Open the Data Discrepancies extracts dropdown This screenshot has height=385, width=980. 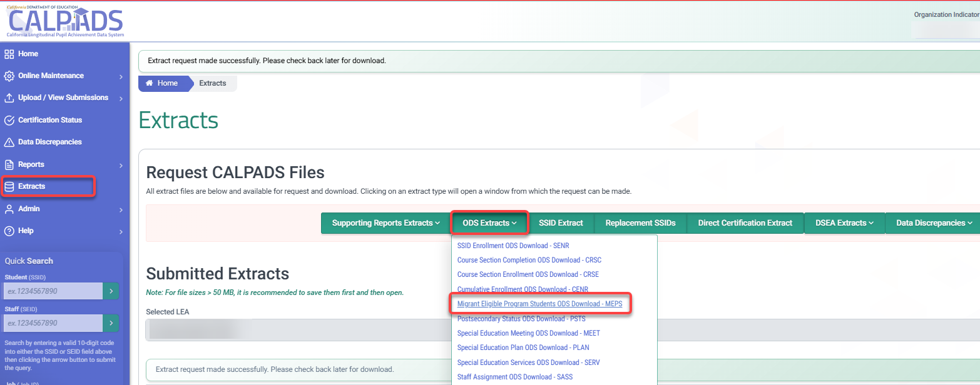coord(934,223)
